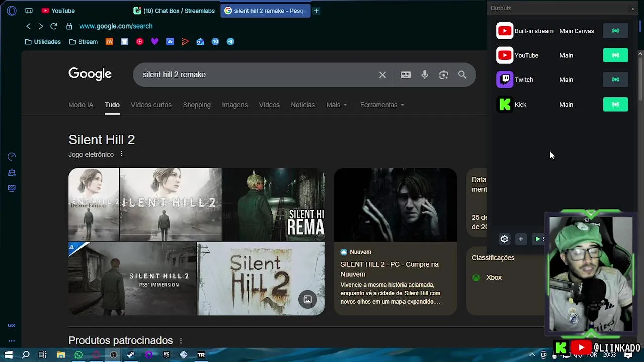
Task: Open the Outlook bookmark icon
Action: 200,42
